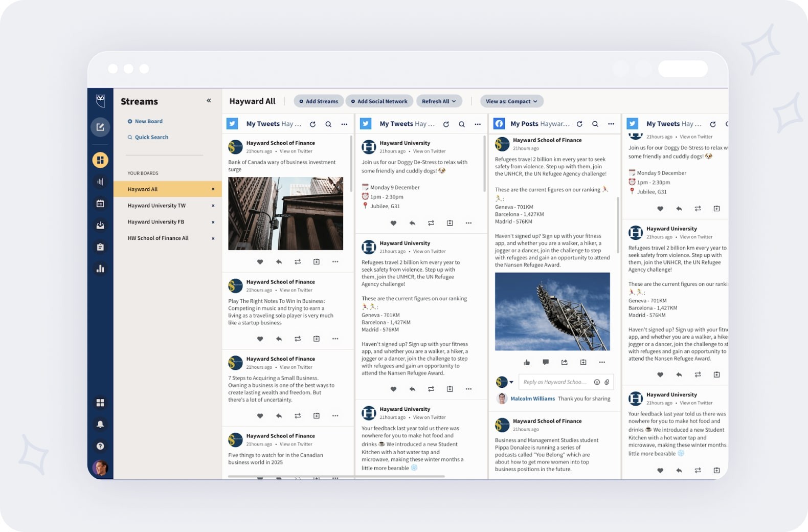The height and width of the screenshot is (532, 808).
Task: Open more options for first My Tweets stream
Action: point(345,124)
